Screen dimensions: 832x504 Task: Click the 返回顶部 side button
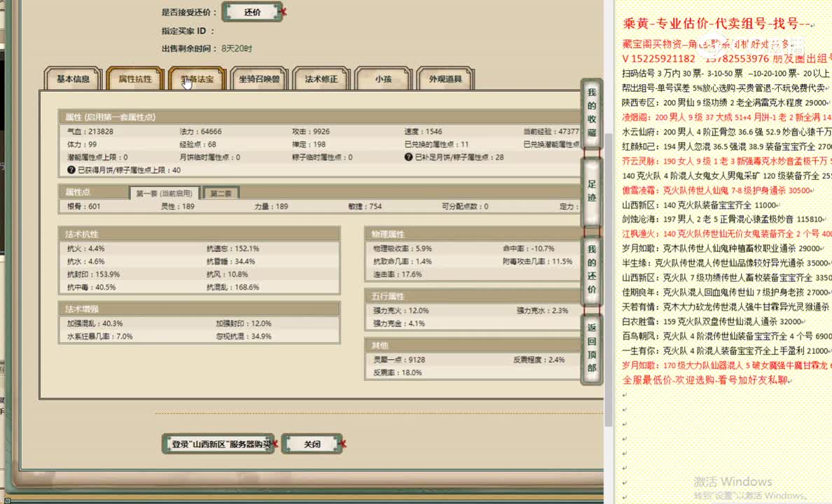pyautogui.click(x=592, y=348)
